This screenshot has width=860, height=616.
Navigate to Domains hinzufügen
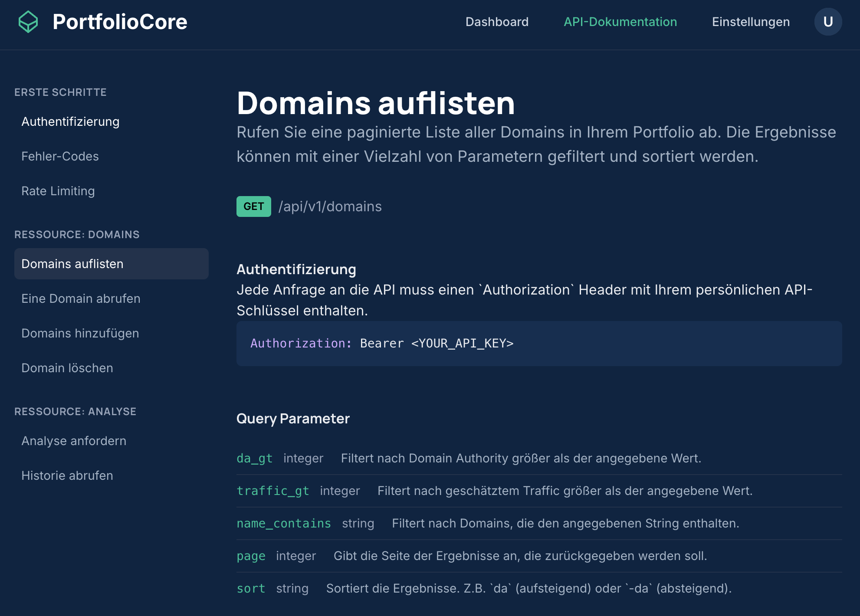click(80, 333)
